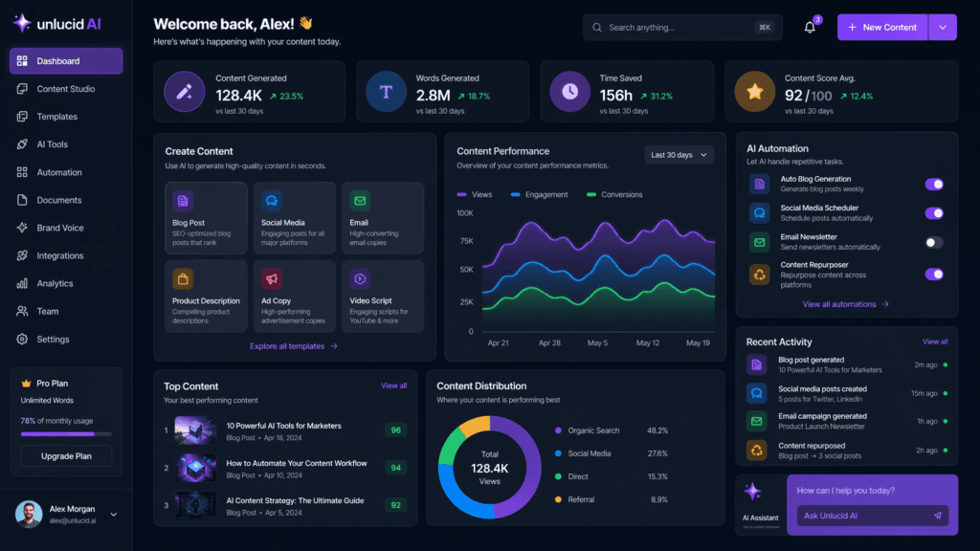Expand the New Content arrow dropdown
The width and height of the screenshot is (980, 551).
coord(943,28)
